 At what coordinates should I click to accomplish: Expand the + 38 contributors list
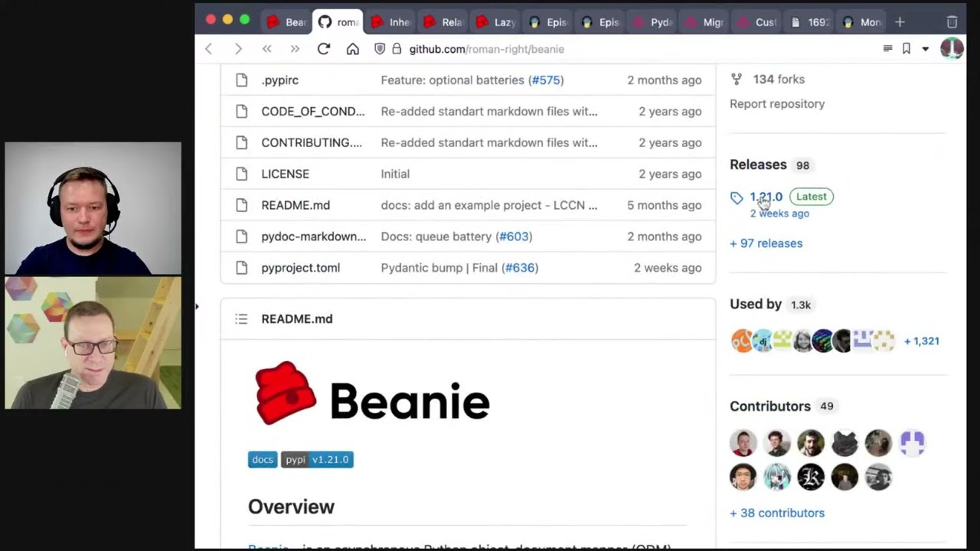pyautogui.click(x=776, y=513)
